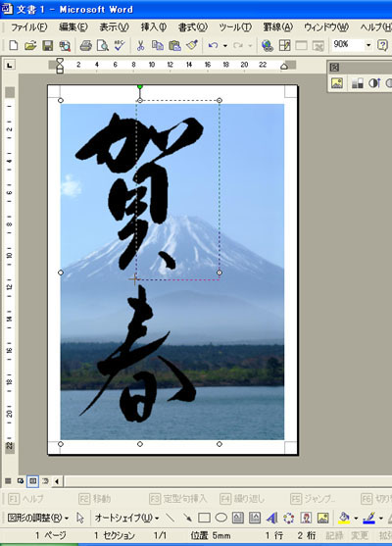Click the Spelling and Grammar check icon
392x546 pixels.
[x=120, y=46]
